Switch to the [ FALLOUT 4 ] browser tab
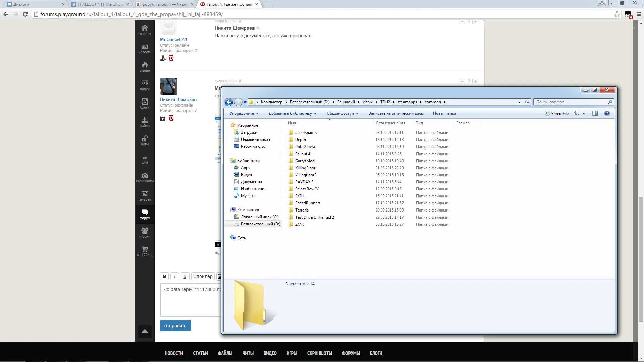The height and width of the screenshot is (362, 644). pos(100,4)
